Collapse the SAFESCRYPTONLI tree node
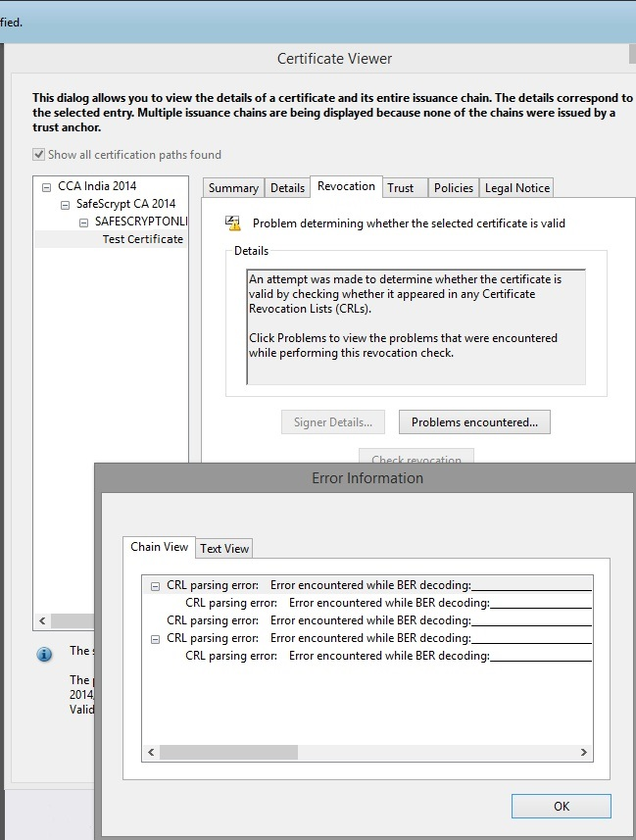 click(x=83, y=222)
